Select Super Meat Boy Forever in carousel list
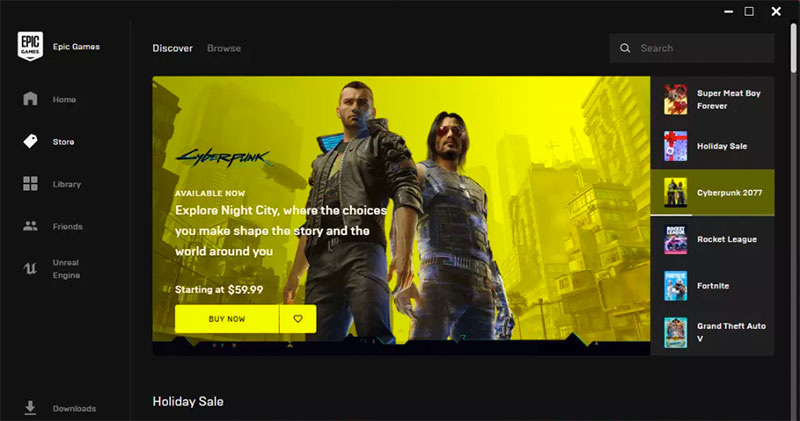 tap(713, 100)
